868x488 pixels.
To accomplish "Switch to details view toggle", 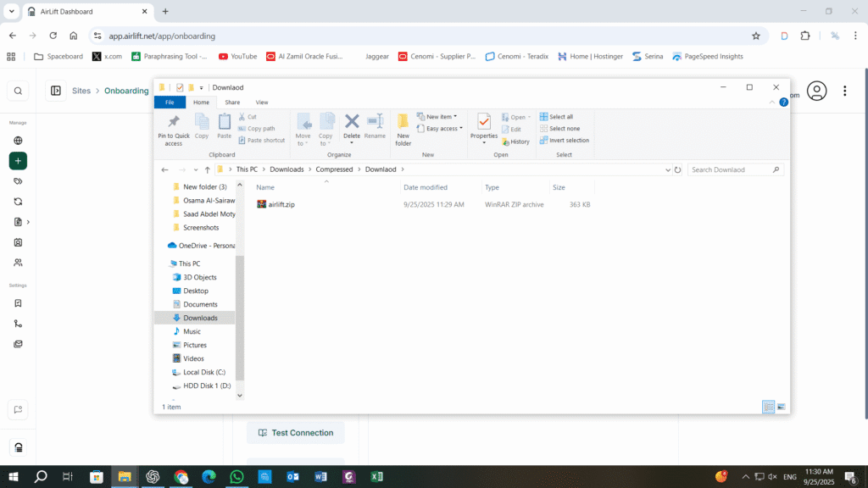I will pos(768,407).
